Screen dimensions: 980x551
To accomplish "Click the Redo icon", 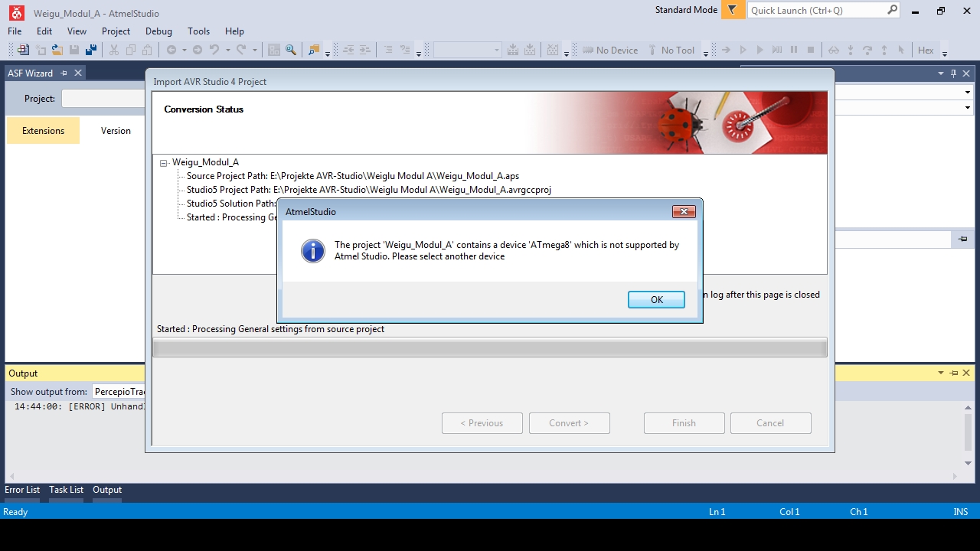I will (x=241, y=50).
